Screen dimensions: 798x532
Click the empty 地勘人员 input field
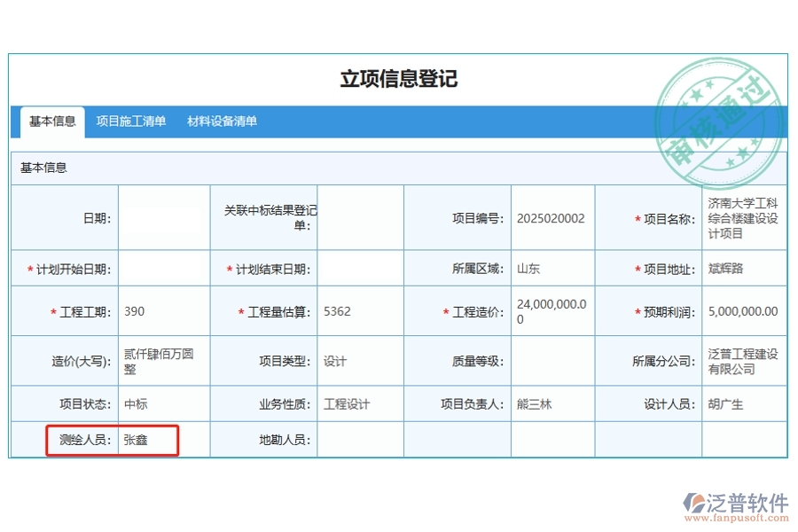[359, 440]
